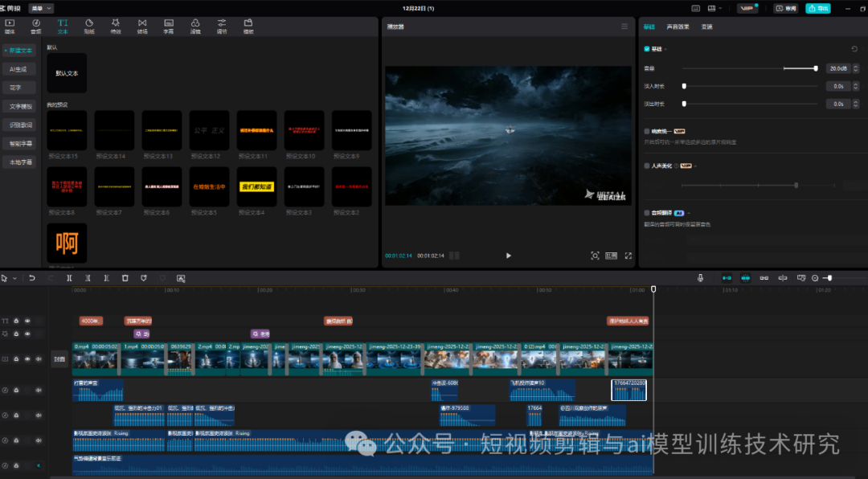Lock the main video track
Image resolution: width=868 pixels, height=479 pixels.
click(x=16, y=359)
